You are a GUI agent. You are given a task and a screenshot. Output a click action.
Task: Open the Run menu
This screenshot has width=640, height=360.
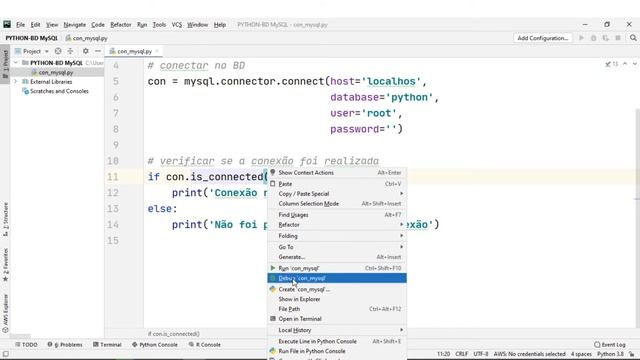coord(142,25)
